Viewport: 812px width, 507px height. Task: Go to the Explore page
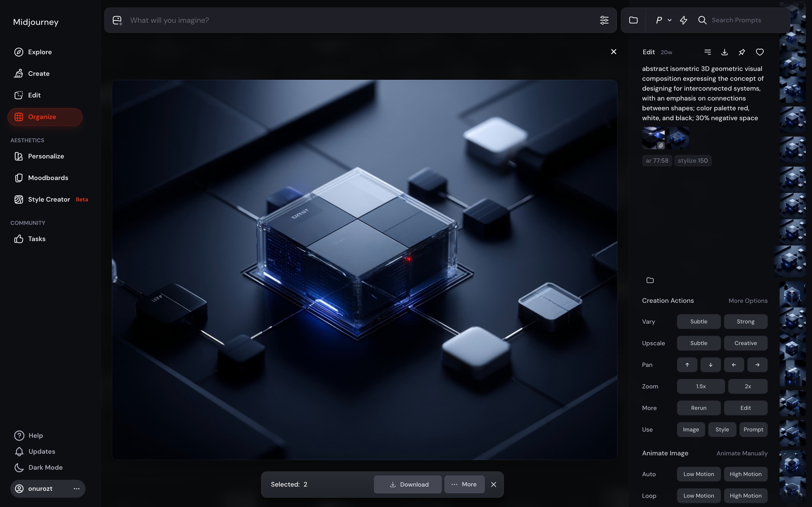click(40, 52)
